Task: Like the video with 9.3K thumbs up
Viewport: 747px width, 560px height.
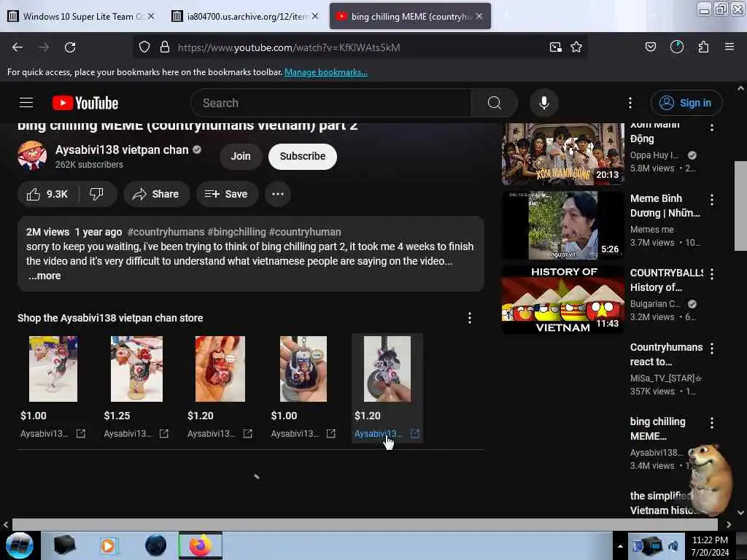Action: (x=47, y=194)
